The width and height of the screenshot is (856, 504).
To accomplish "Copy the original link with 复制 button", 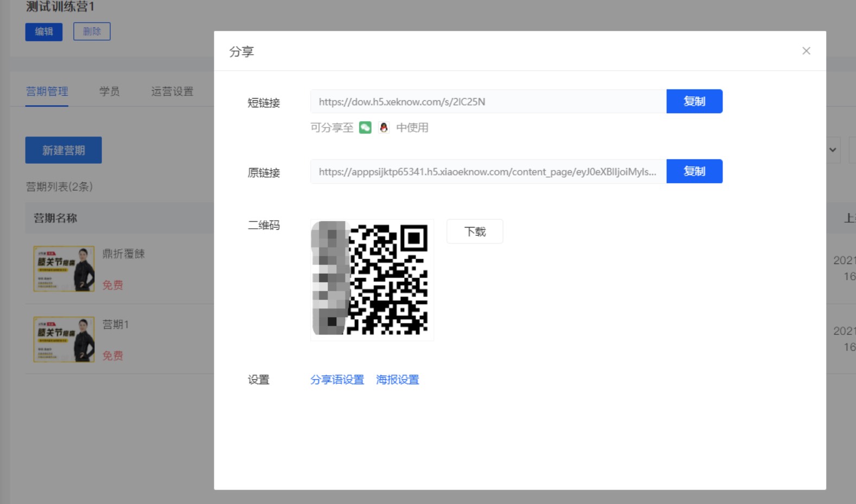I will pyautogui.click(x=694, y=171).
